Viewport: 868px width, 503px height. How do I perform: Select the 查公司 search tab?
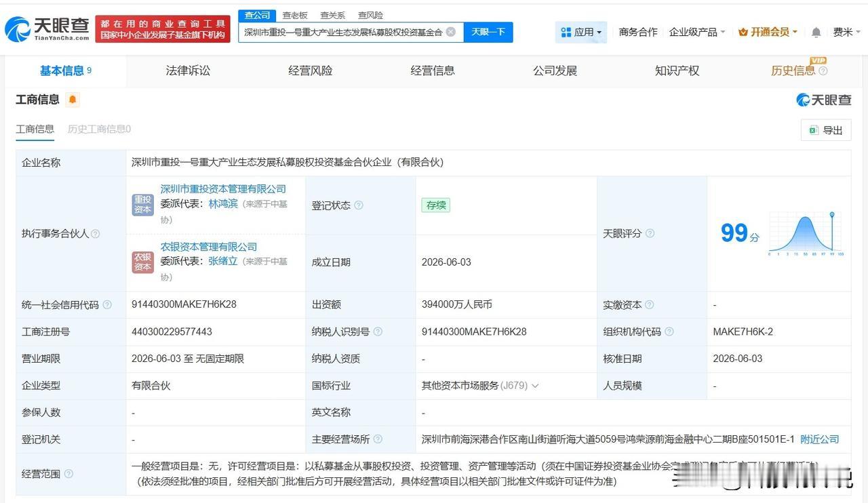[x=257, y=15]
